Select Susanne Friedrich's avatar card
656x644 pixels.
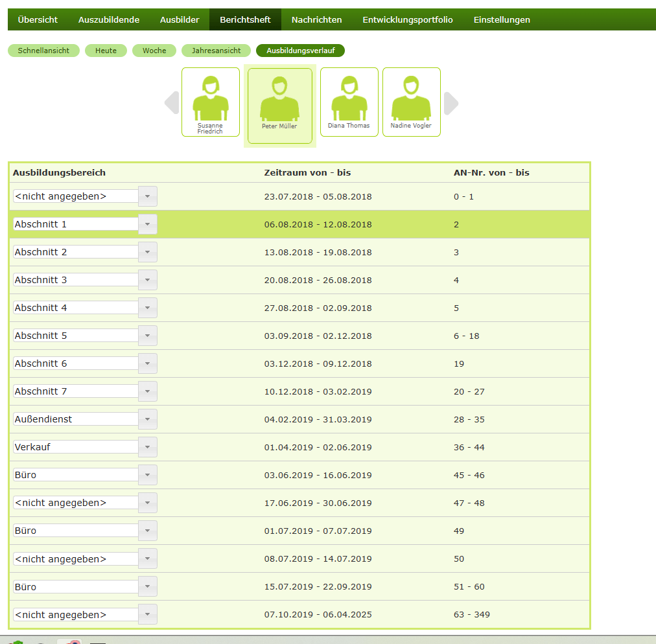point(211,102)
